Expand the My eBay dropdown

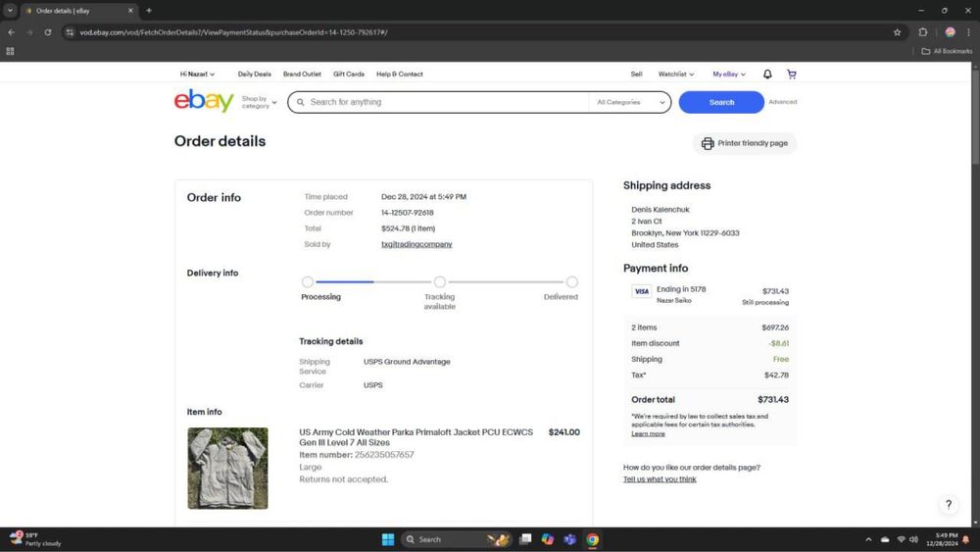(x=729, y=74)
